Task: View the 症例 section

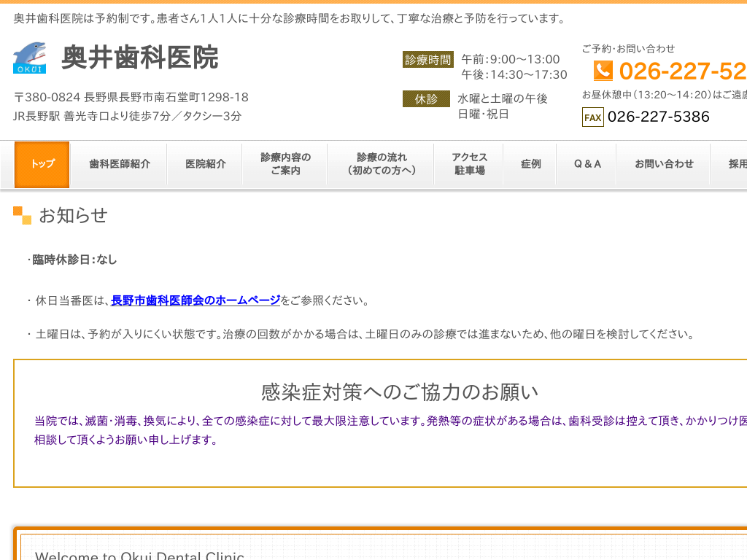Action: tap(530, 164)
